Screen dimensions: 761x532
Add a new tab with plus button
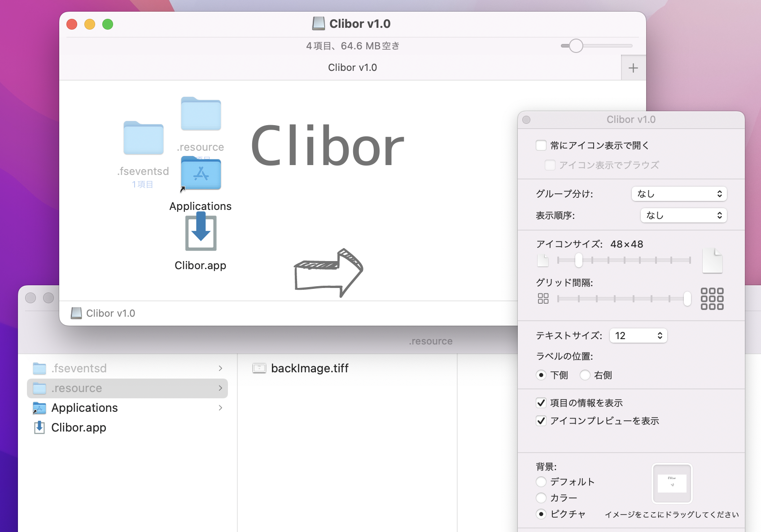click(634, 68)
